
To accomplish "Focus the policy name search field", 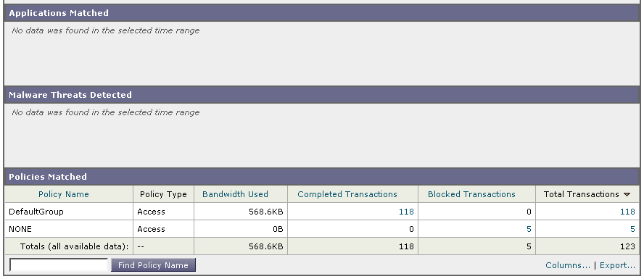I will point(59,265).
